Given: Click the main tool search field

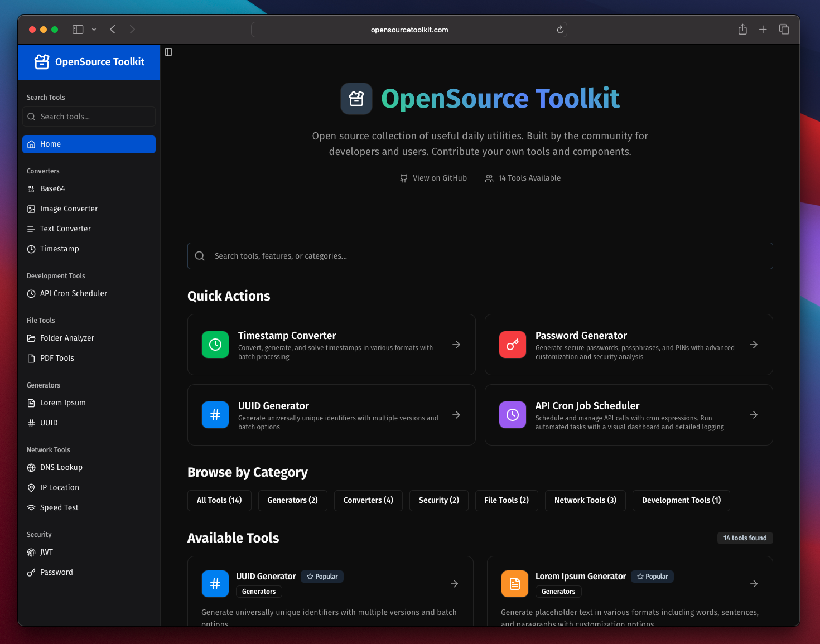Looking at the screenshot, I should click(480, 256).
